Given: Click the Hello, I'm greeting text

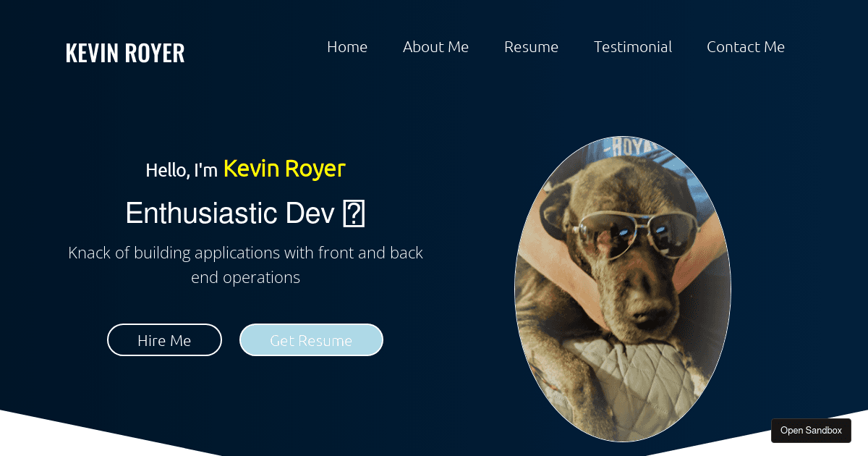Looking at the screenshot, I should [x=182, y=170].
